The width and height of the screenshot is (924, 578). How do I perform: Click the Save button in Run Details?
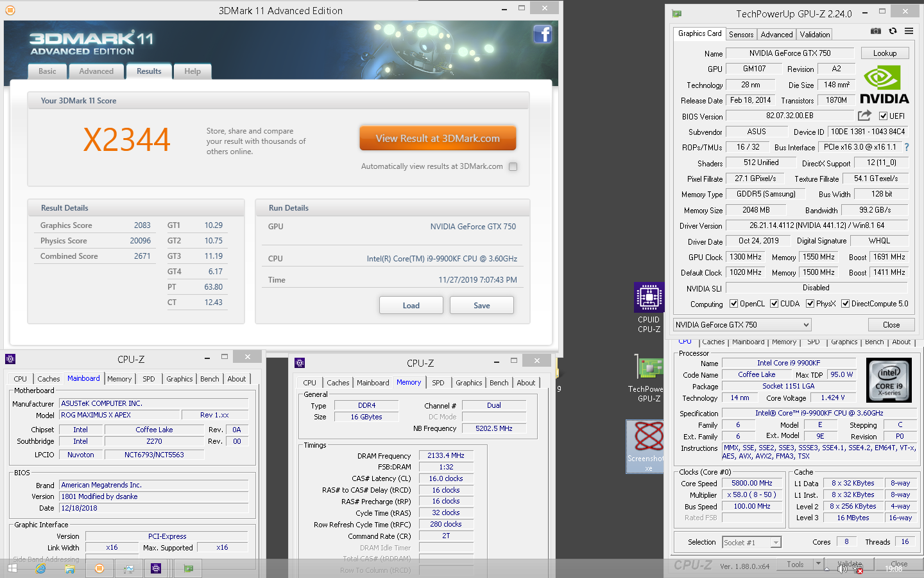pos(482,305)
